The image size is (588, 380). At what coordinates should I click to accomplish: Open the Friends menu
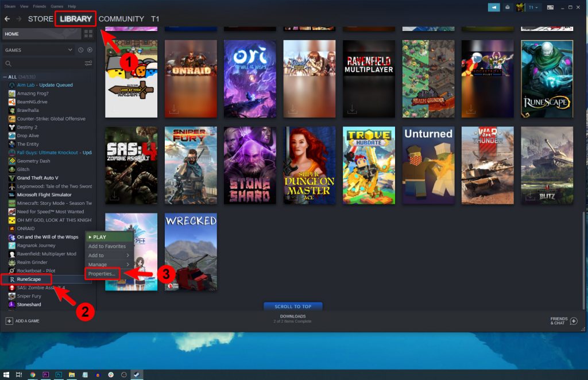[x=40, y=6]
